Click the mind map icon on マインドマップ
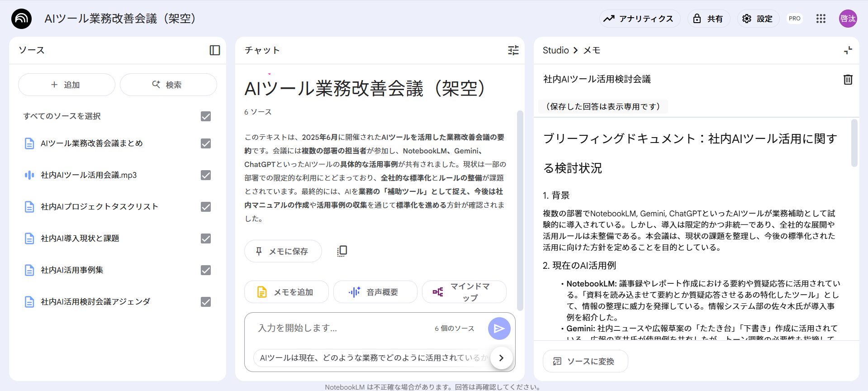The width and height of the screenshot is (868, 391). [438, 292]
